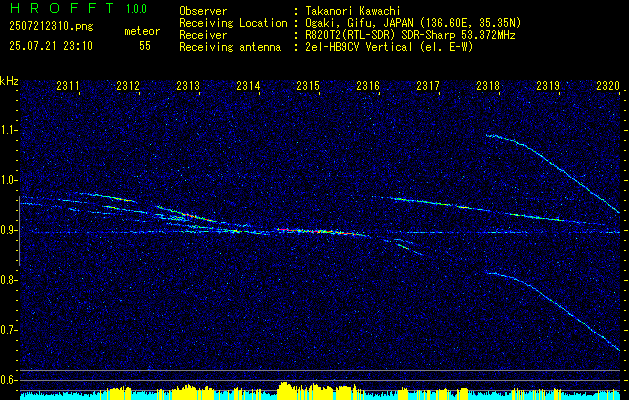Click the location Ogaki, Gifu, JAPAN

coord(359,23)
